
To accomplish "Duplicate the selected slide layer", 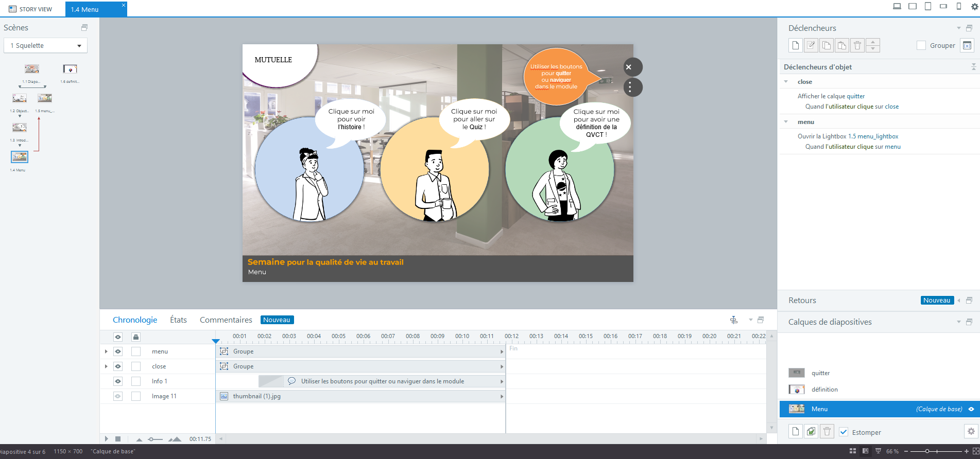I will click(x=811, y=432).
